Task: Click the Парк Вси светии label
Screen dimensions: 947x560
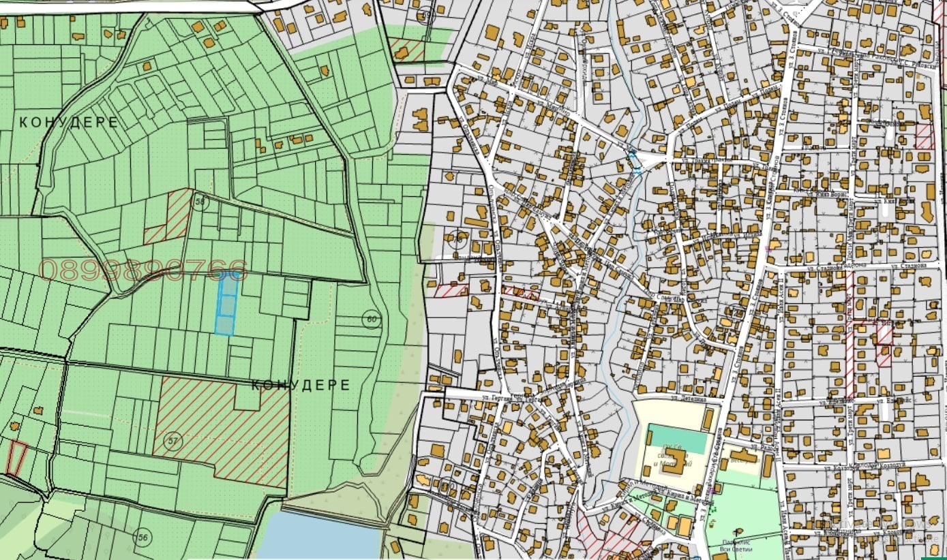Action: tap(736, 546)
